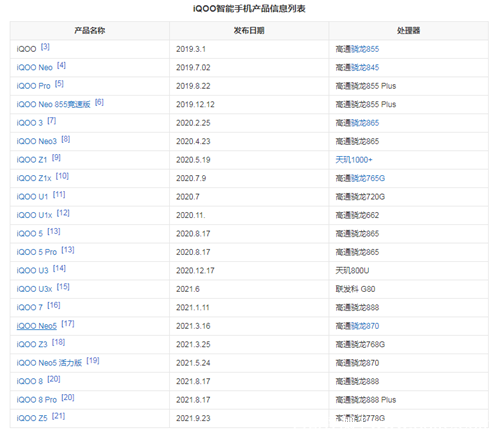
Task: Click the Snapdragon 870 link in Neo5 row
Action: tap(365, 326)
